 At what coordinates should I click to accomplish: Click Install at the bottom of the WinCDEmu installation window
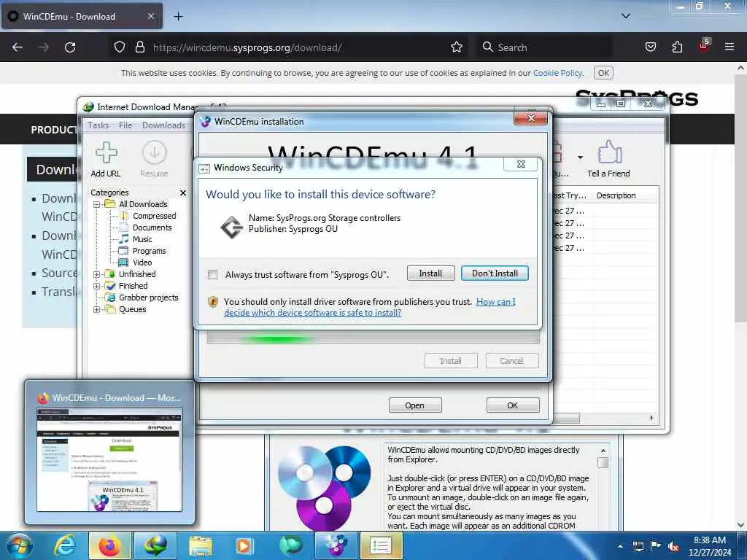coord(451,361)
